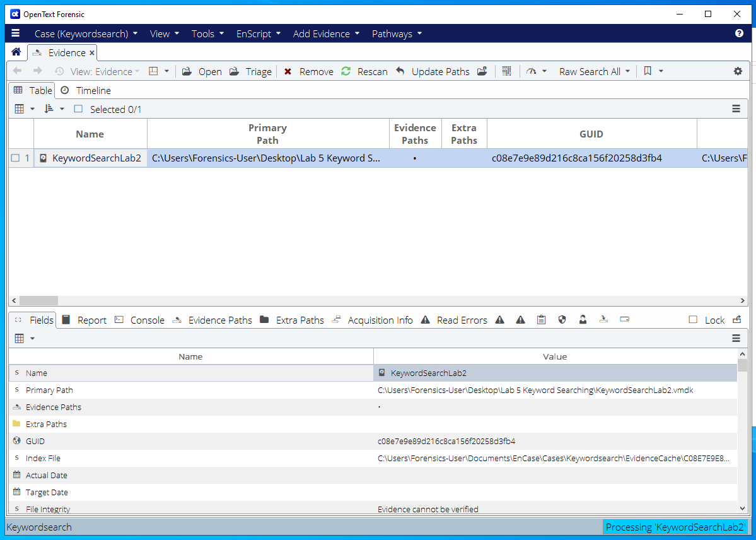Open the settings gear icon
The height and width of the screenshot is (540, 756).
(x=738, y=71)
